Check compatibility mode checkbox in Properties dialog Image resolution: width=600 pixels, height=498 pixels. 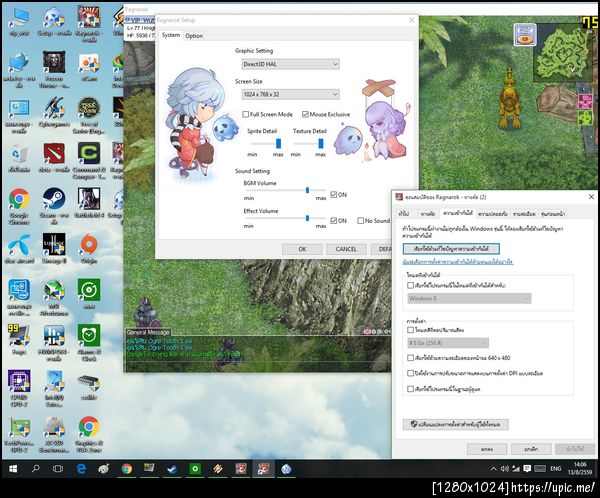click(x=411, y=285)
